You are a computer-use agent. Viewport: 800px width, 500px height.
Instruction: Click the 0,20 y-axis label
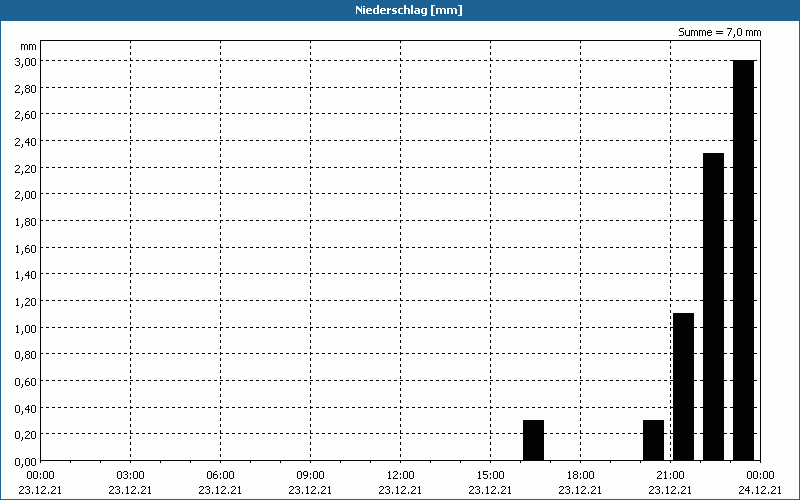(x=27, y=435)
